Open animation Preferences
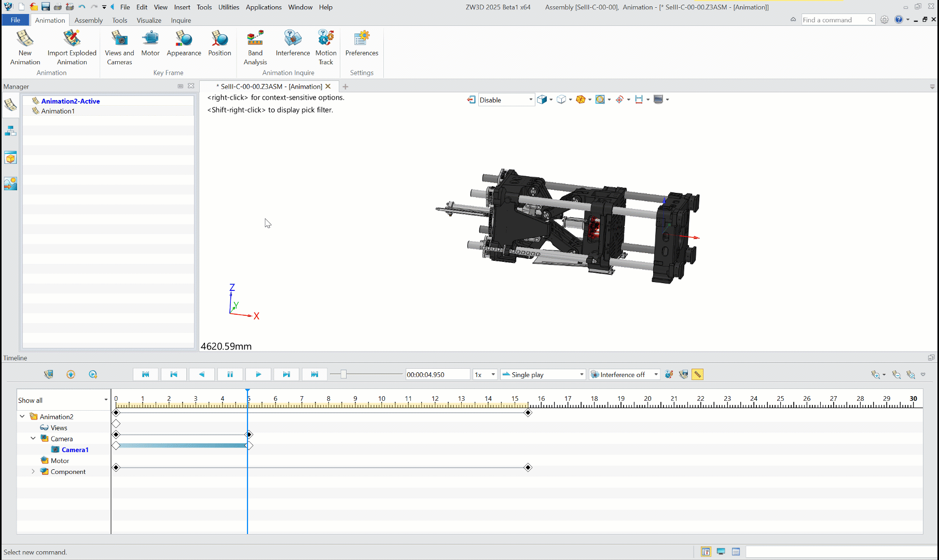The width and height of the screenshot is (939, 560). coord(362,44)
